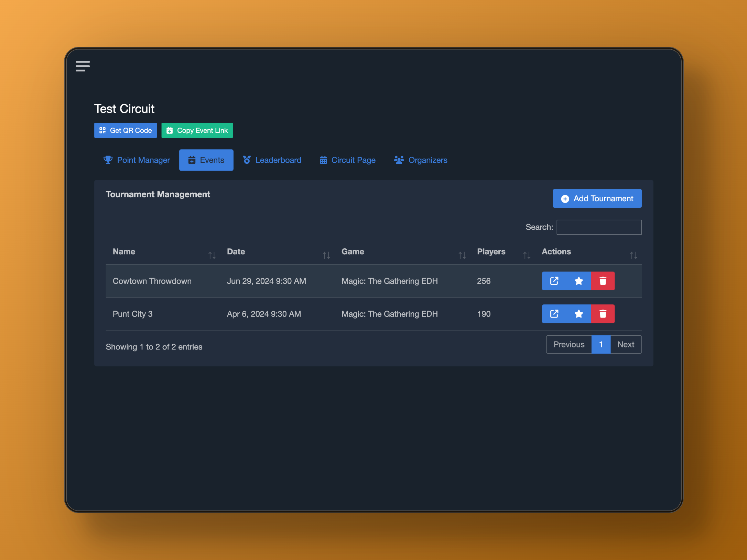The height and width of the screenshot is (560, 747).
Task: Delete Punt City 3 with trash icon
Action: point(603,314)
